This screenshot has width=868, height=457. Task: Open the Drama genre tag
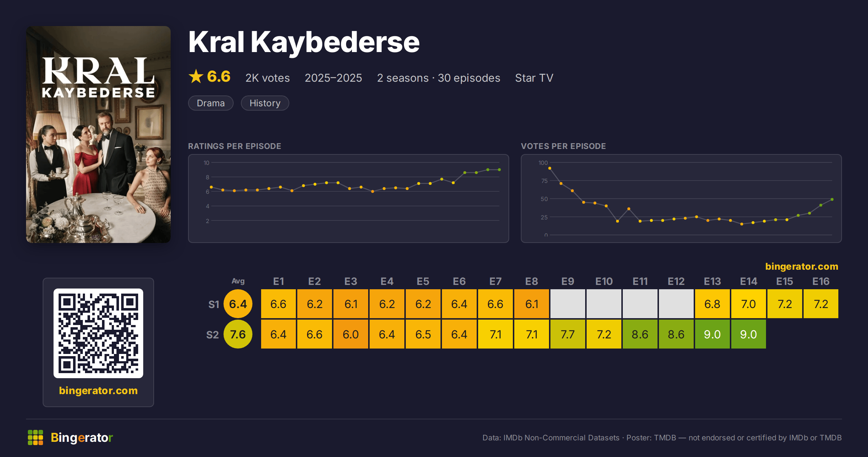pos(211,103)
